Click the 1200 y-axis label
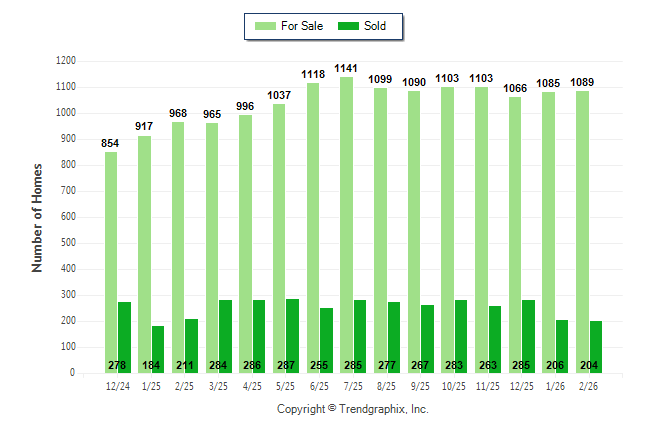Viewport: 646px width, 434px height. click(x=67, y=61)
